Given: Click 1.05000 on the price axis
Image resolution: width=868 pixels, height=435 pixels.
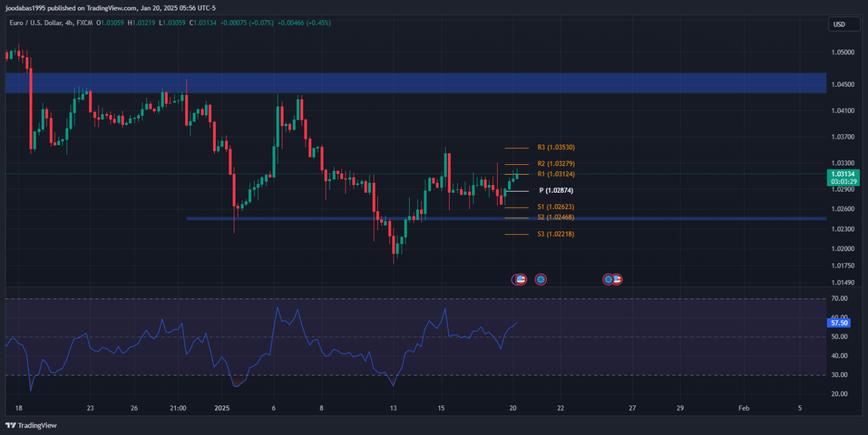Looking at the screenshot, I should [x=843, y=52].
